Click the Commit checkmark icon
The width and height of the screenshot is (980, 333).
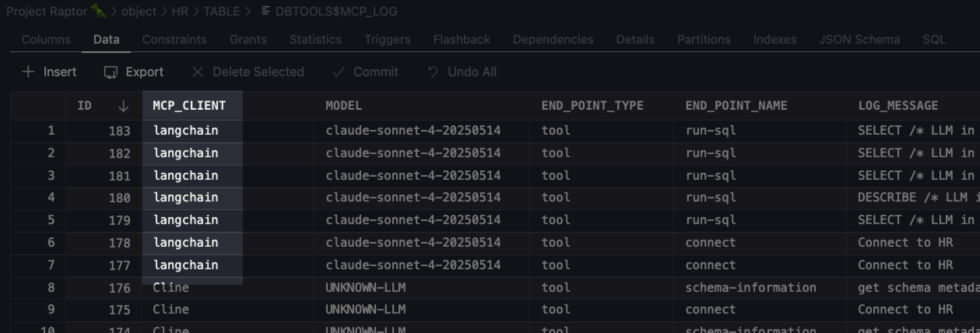[339, 72]
